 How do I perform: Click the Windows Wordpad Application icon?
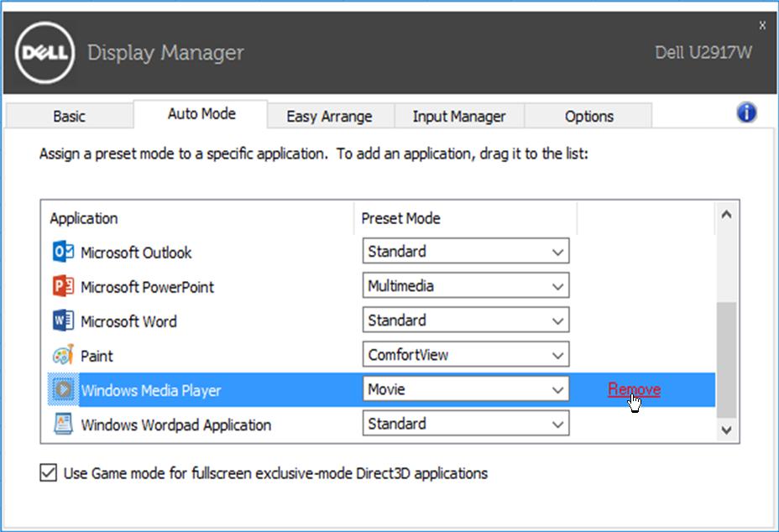click(63, 425)
